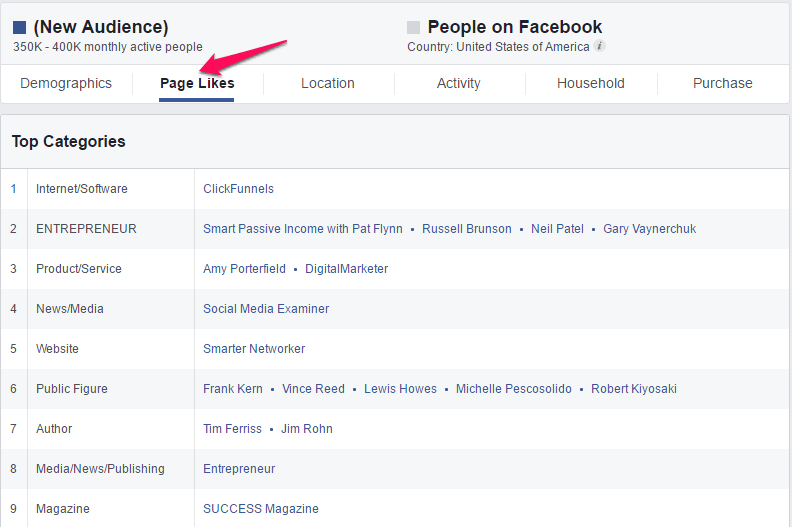This screenshot has width=792, height=527.
Task: Click the Tim Ferriss link
Action: (232, 428)
